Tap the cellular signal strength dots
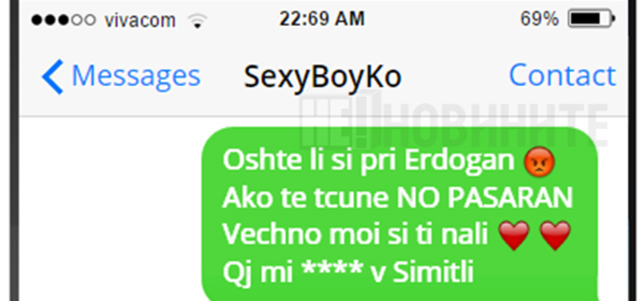The image size is (644, 301). (63, 20)
